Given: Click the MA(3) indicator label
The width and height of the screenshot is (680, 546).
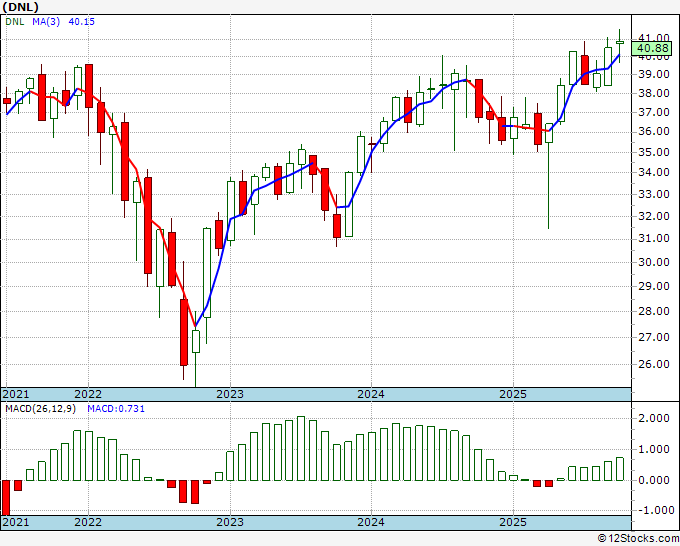Looking at the screenshot, I should tap(46, 21).
